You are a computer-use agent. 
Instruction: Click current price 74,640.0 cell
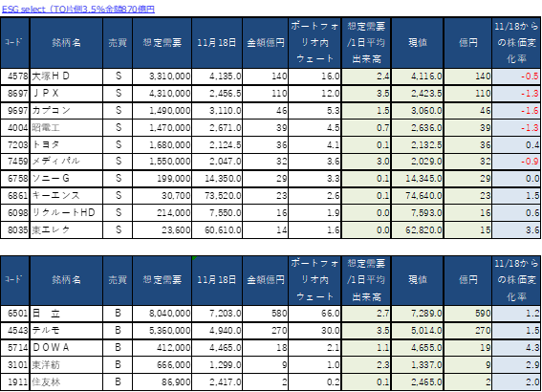click(418, 196)
